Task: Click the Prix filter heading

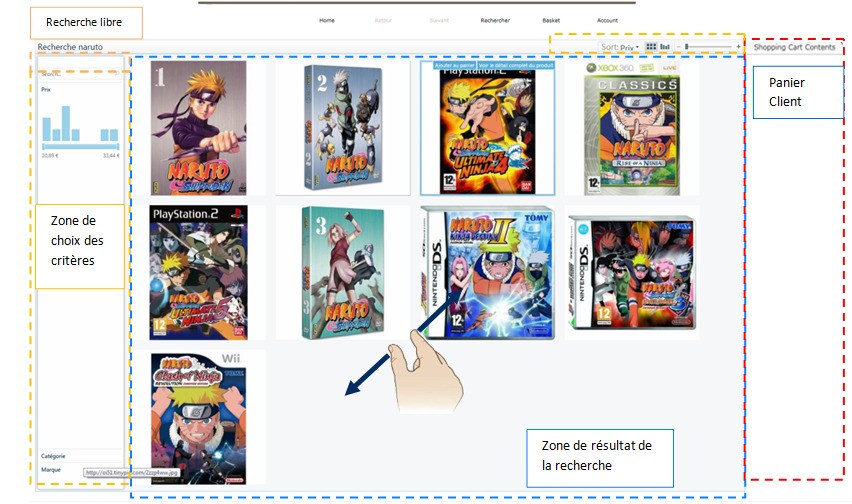Action: coord(46,90)
